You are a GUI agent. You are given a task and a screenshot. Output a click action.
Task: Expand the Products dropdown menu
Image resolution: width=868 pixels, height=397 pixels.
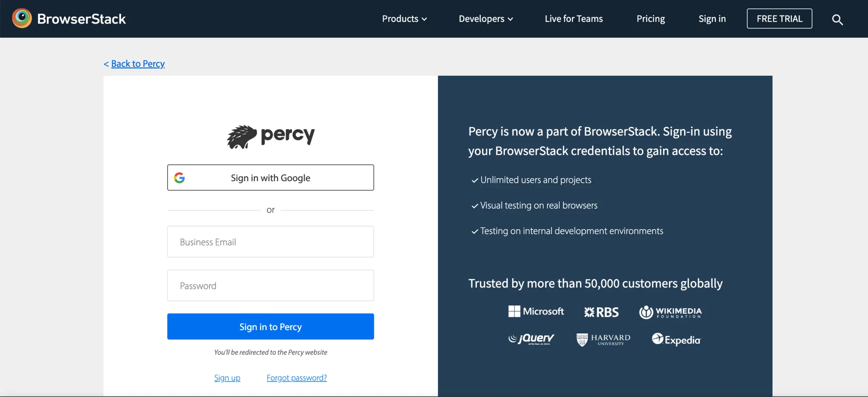pos(404,19)
